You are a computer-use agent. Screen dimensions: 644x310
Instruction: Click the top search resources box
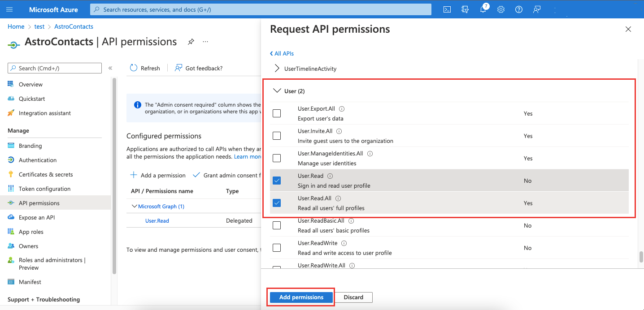(x=261, y=9)
